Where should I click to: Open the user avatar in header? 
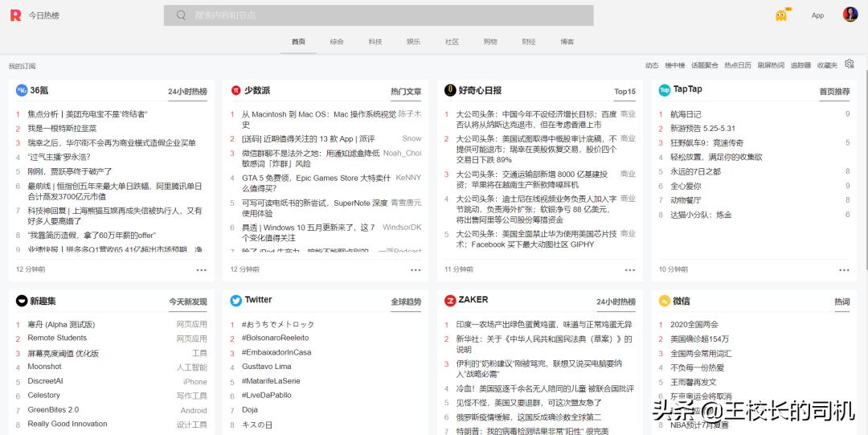tap(850, 15)
